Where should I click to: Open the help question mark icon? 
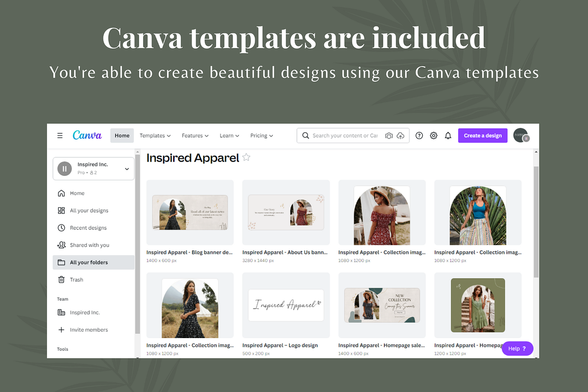(x=419, y=136)
